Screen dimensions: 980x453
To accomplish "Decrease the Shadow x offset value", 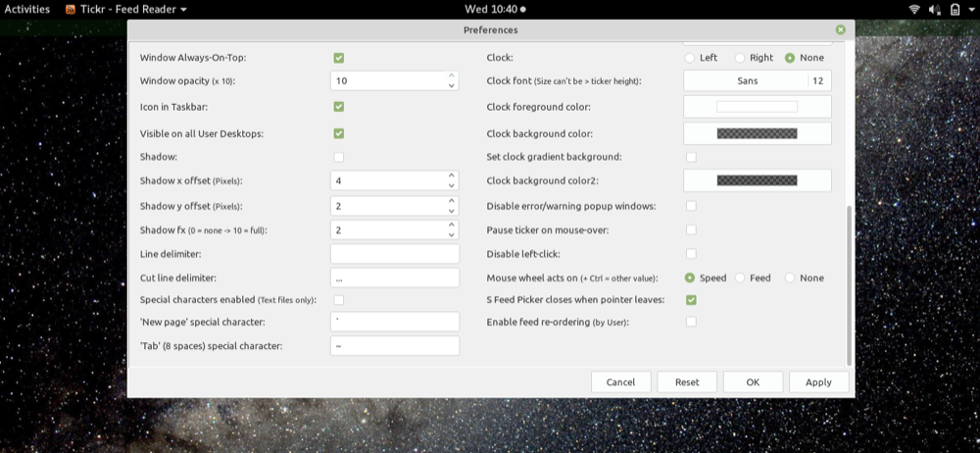I will pyautogui.click(x=451, y=186).
